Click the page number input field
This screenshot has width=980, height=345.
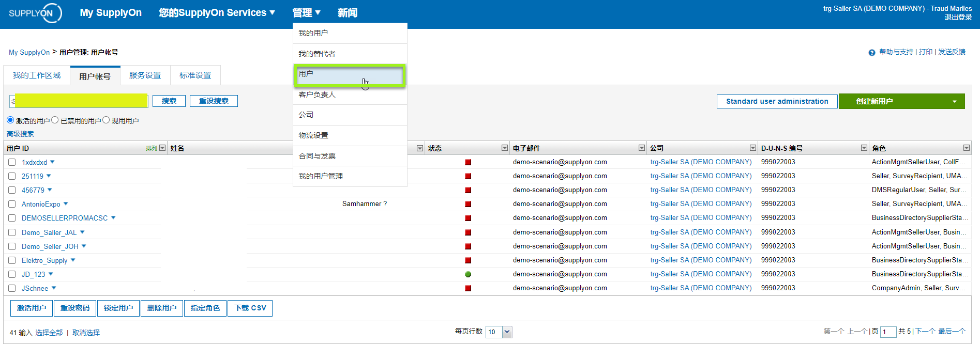[888, 332]
